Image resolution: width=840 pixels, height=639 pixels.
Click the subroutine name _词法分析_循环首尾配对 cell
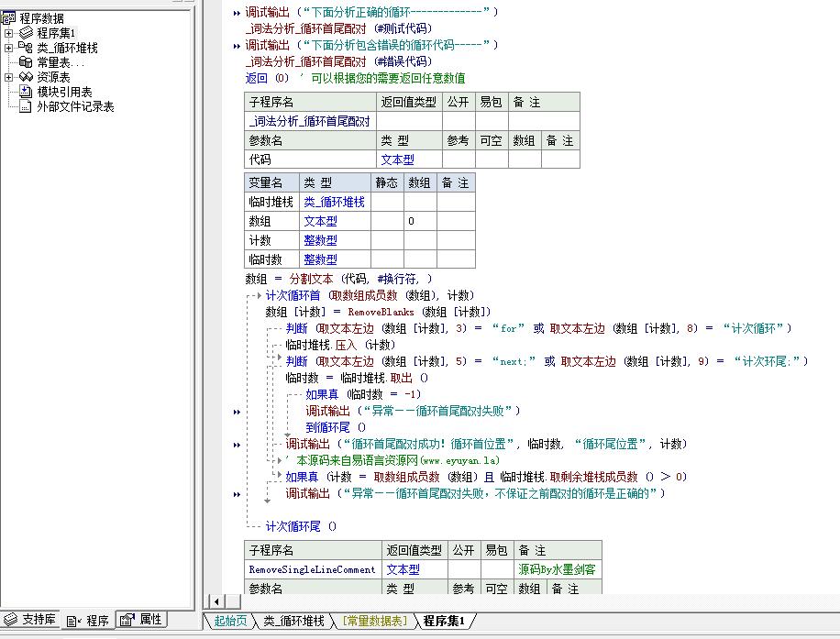[310, 121]
